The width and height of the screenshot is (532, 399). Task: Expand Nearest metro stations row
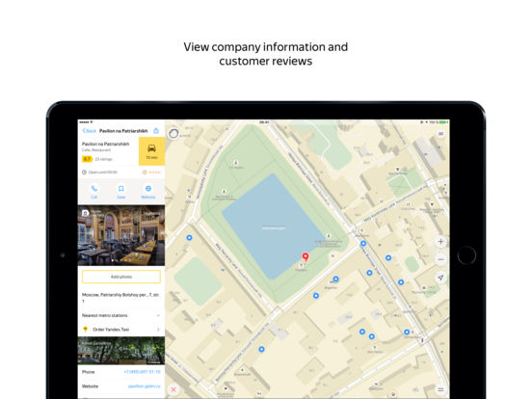click(121, 315)
